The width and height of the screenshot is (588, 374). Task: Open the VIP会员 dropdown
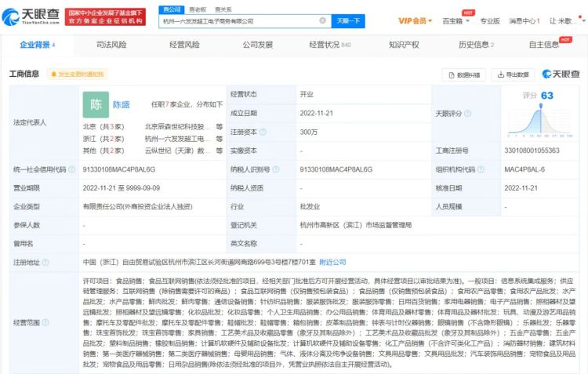pyautogui.click(x=416, y=20)
